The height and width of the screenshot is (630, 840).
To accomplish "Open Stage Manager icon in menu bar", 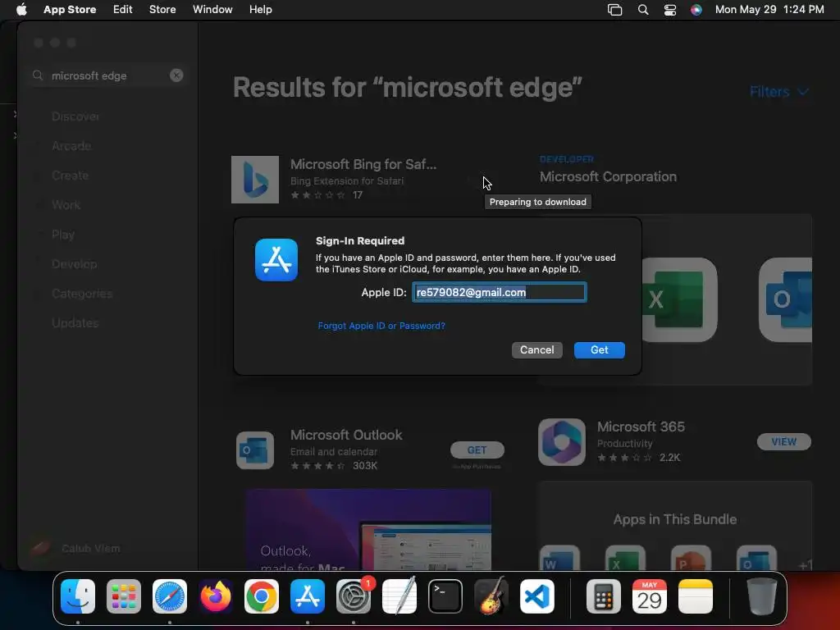I will tap(614, 10).
